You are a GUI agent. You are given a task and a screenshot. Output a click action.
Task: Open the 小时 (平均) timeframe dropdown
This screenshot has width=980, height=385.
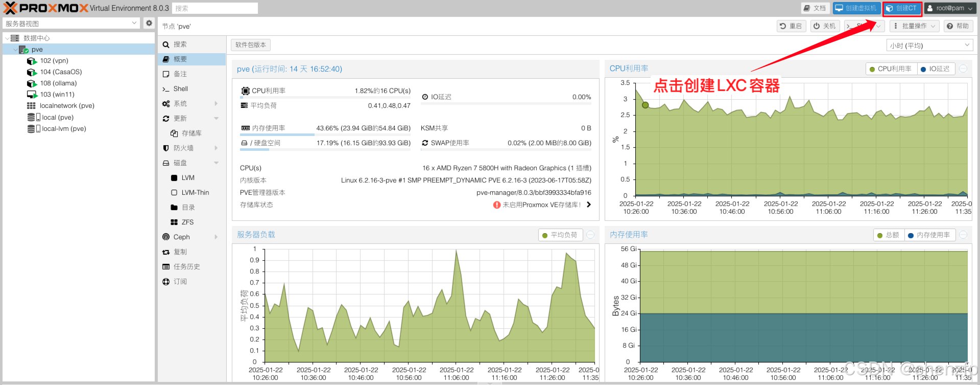(x=929, y=46)
